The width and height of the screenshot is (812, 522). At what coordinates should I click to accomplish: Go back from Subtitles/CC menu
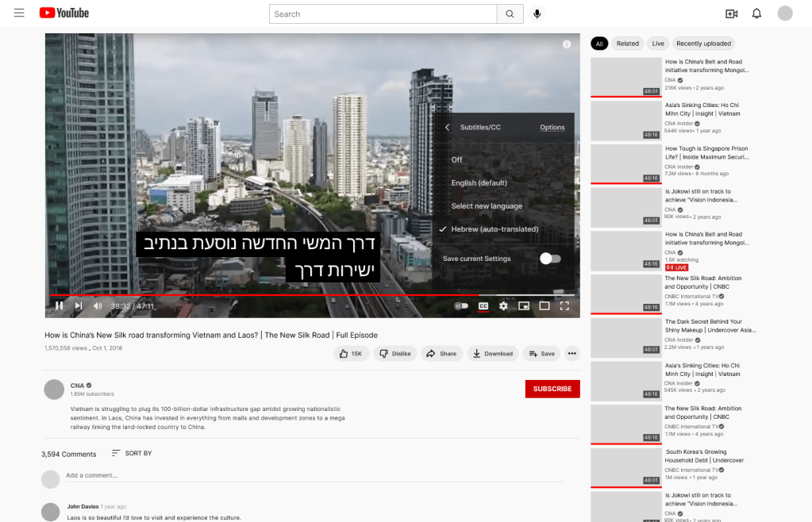pos(447,128)
